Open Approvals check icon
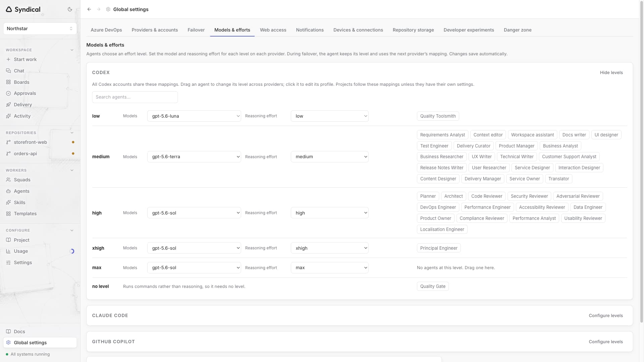The image size is (644, 362). click(8, 93)
